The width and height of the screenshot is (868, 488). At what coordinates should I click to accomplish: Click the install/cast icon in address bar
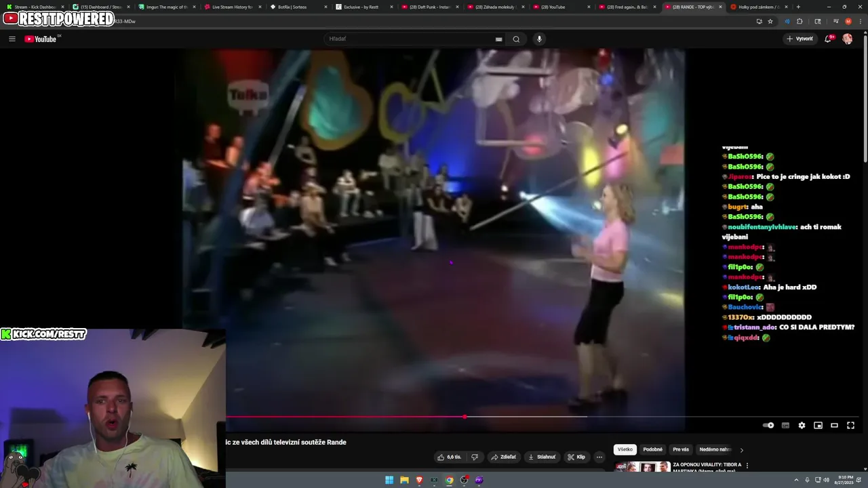point(759,21)
